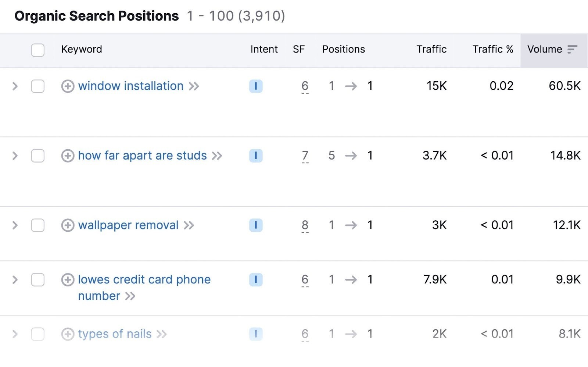Screen dimensions: 588x367
Task: Click plus icon beside window installation
Action: pyautogui.click(x=68, y=86)
